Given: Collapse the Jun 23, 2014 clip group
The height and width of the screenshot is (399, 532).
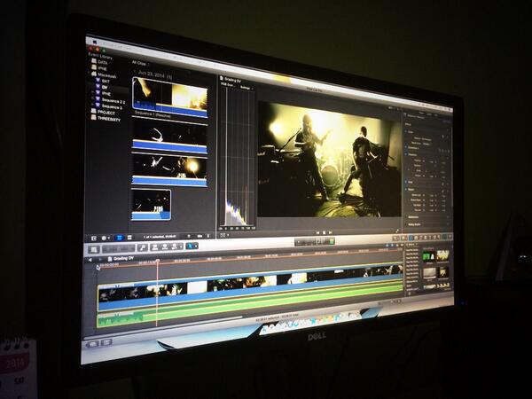Looking at the screenshot, I should (x=135, y=71).
